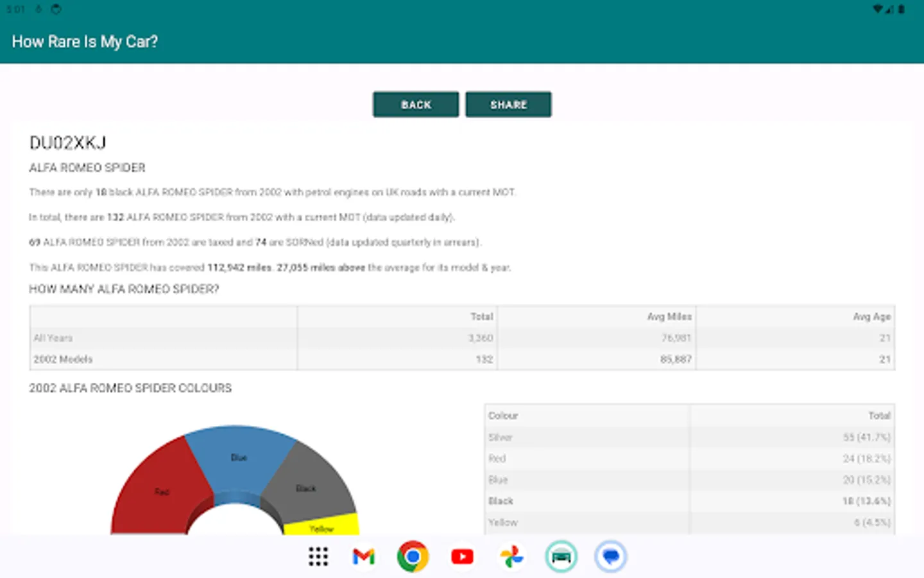
Task: Tap the 'HOW MANY ALFA ROMEO SPIDER?' heading
Action: coord(124,289)
